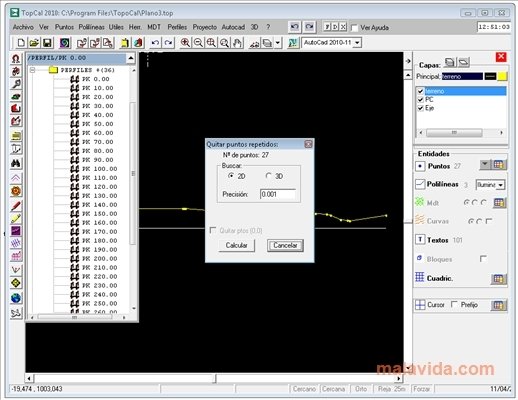The image size is (518, 400).
Task: Toggle the Prefijo checkbox
Action: (x=454, y=304)
